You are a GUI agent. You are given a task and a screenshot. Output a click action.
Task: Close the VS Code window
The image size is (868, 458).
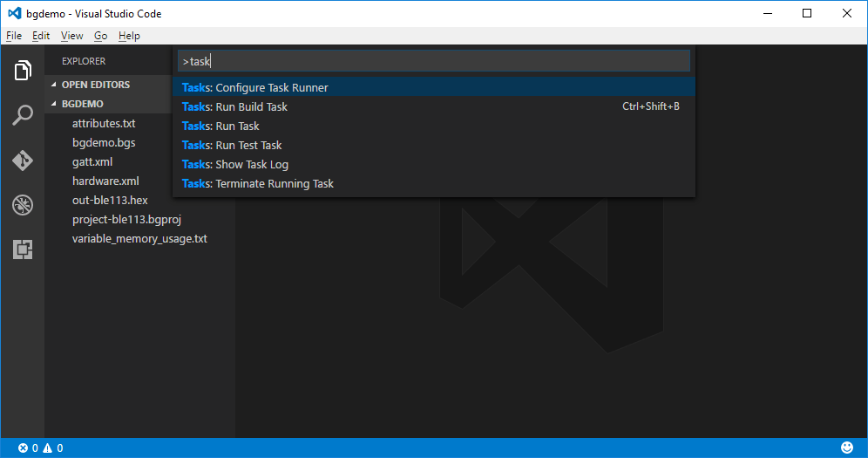pyautogui.click(x=847, y=13)
